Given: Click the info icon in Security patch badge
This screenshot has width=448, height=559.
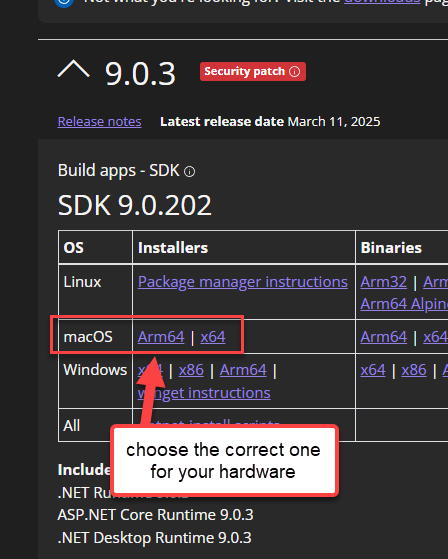Looking at the screenshot, I should pos(295,72).
